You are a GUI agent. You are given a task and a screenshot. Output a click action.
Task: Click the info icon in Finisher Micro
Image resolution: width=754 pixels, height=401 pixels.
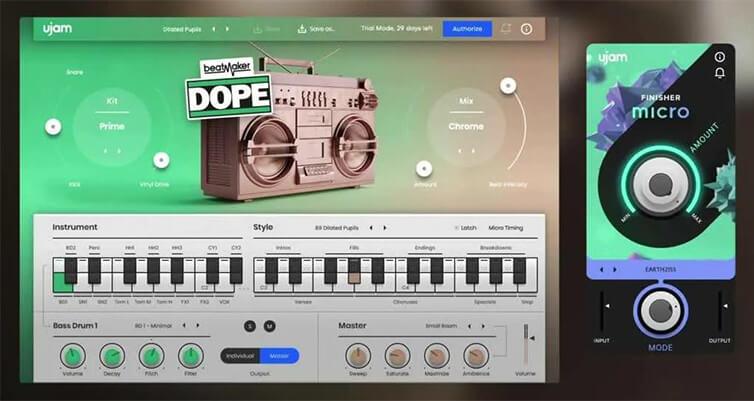coord(719,57)
